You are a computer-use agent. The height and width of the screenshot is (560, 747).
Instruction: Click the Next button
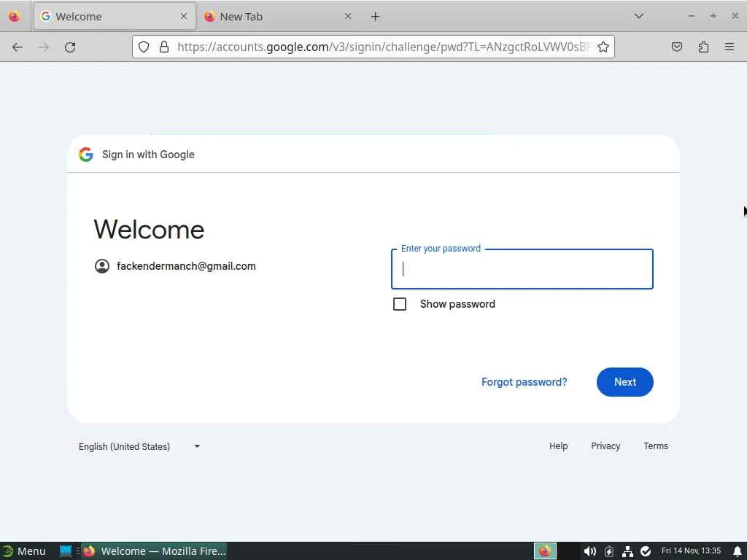(x=624, y=382)
